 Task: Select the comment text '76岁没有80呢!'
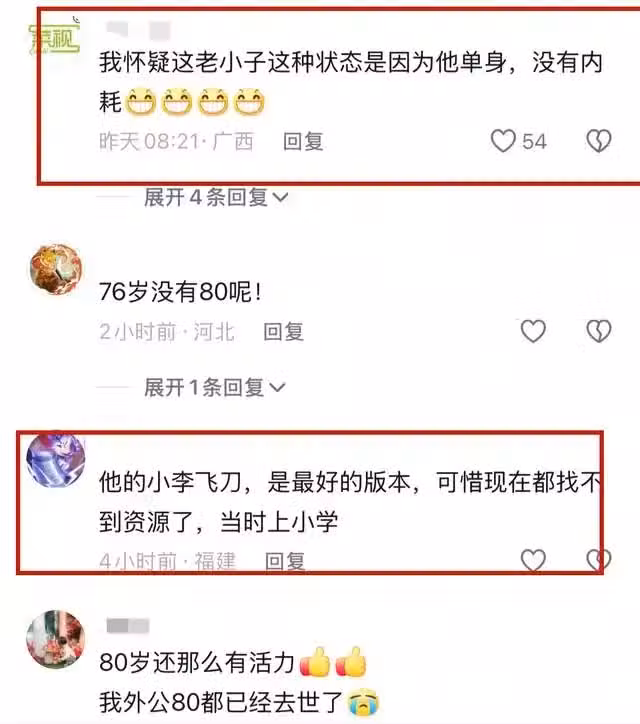[181, 292]
